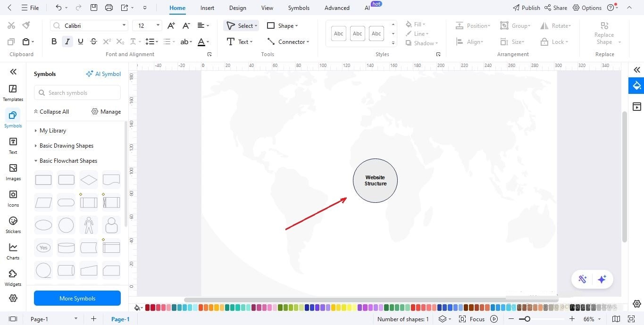Click the zoom slider handle
The height and width of the screenshot is (325, 644).
click(x=527, y=319)
